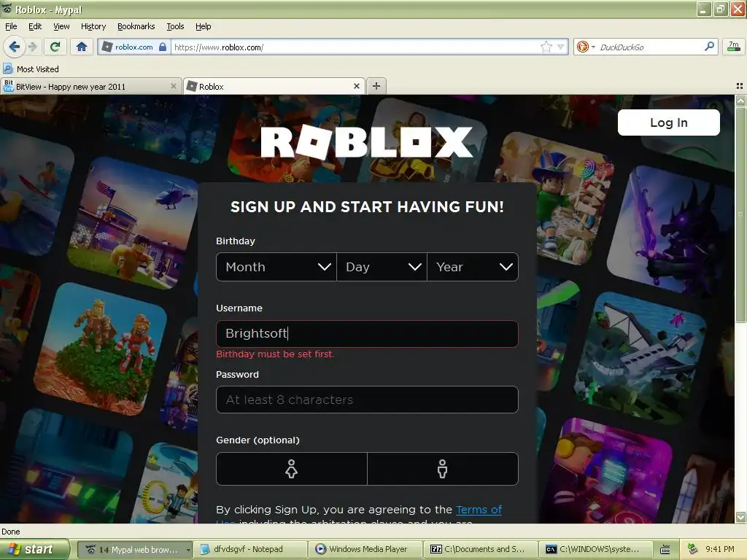This screenshot has height=560, width=747.
Task: Close the Roblox tab
Action: pos(356,86)
